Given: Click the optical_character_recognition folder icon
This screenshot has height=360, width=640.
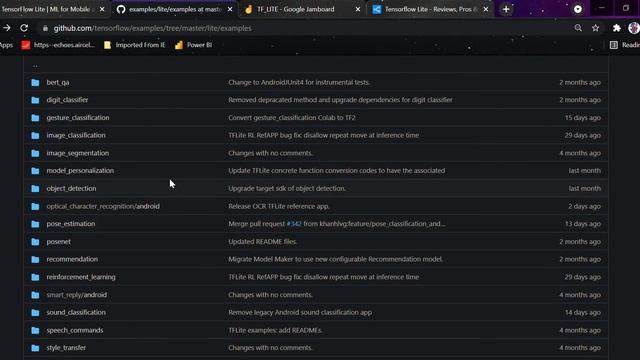Looking at the screenshot, I should click(36, 207).
